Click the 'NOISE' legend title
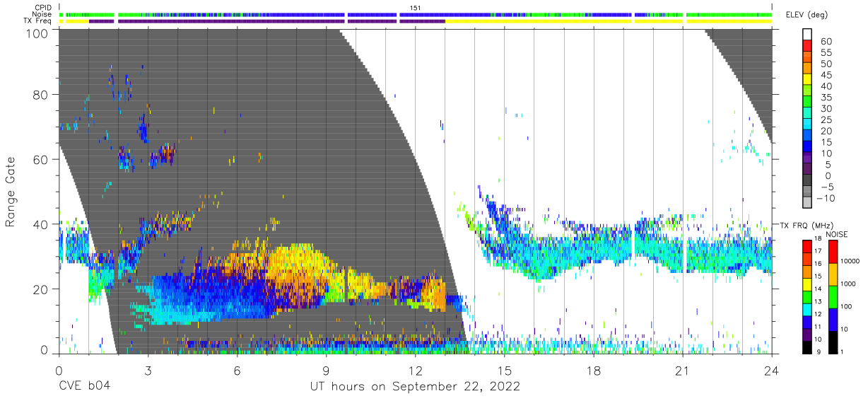The height and width of the screenshot is (401, 868). pos(838,233)
